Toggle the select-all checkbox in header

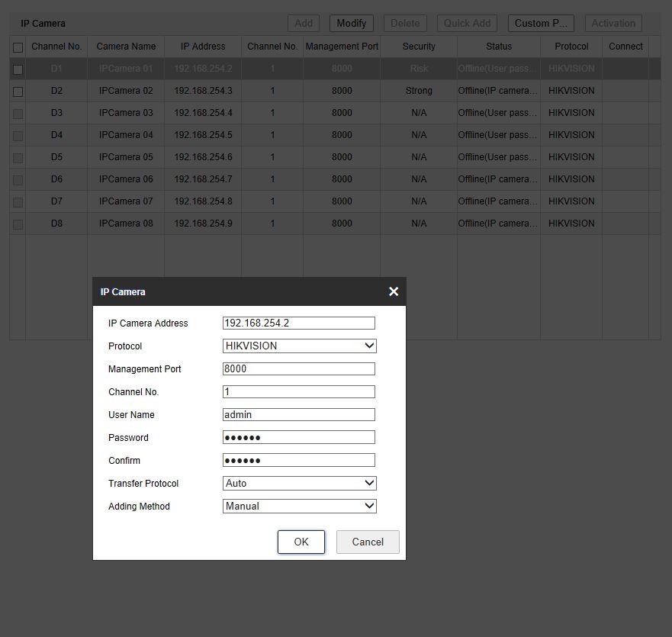(x=18, y=47)
